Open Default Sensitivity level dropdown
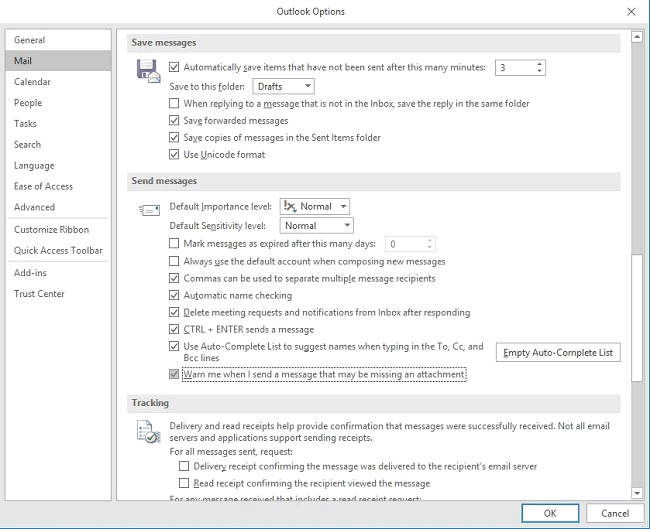 (316, 226)
